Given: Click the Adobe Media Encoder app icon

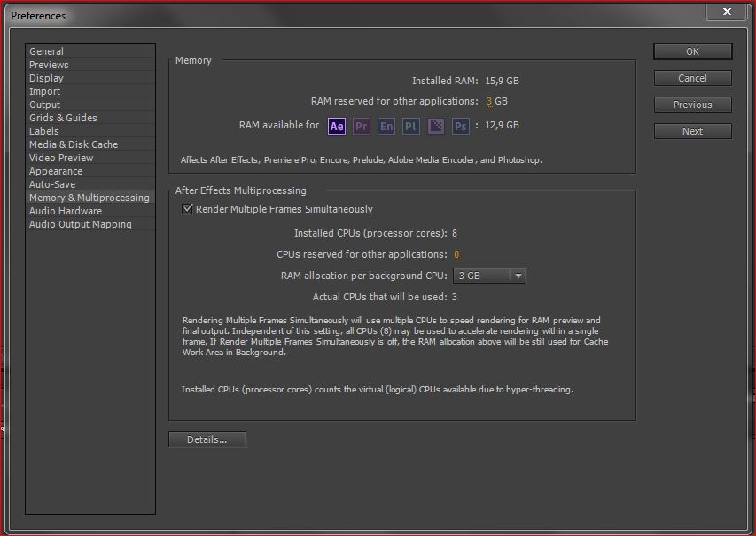Looking at the screenshot, I should click(436, 127).
